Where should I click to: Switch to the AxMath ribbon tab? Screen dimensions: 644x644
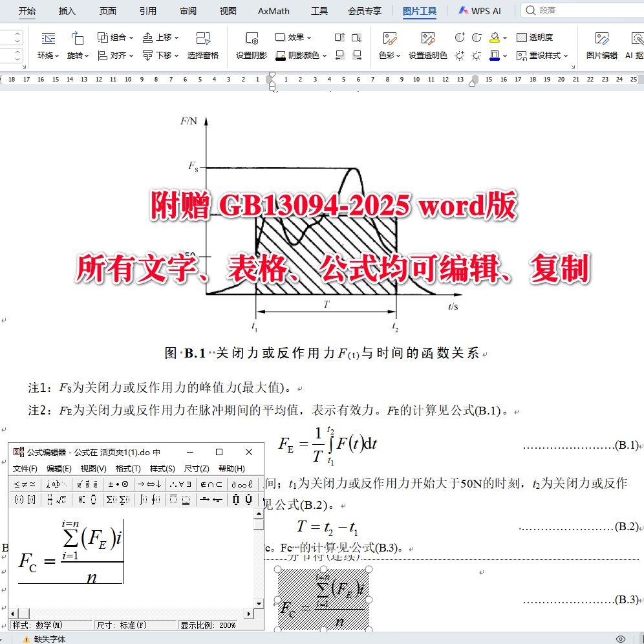273,10
